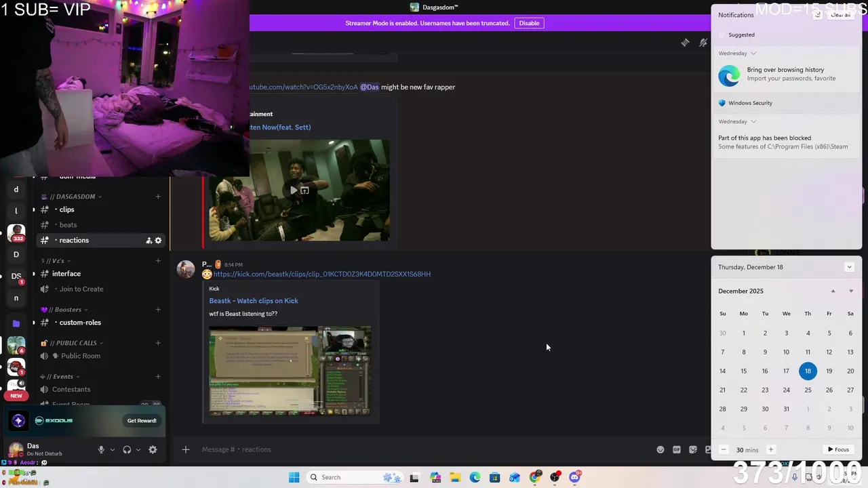Select December 25 in calendar
This screenshot has width=868, height=488.
(x=808, y=390)
